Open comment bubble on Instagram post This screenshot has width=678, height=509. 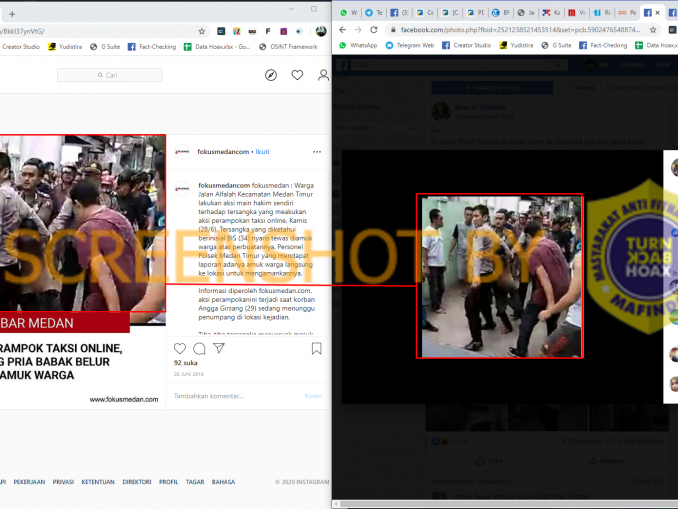(x=199, y=349)
